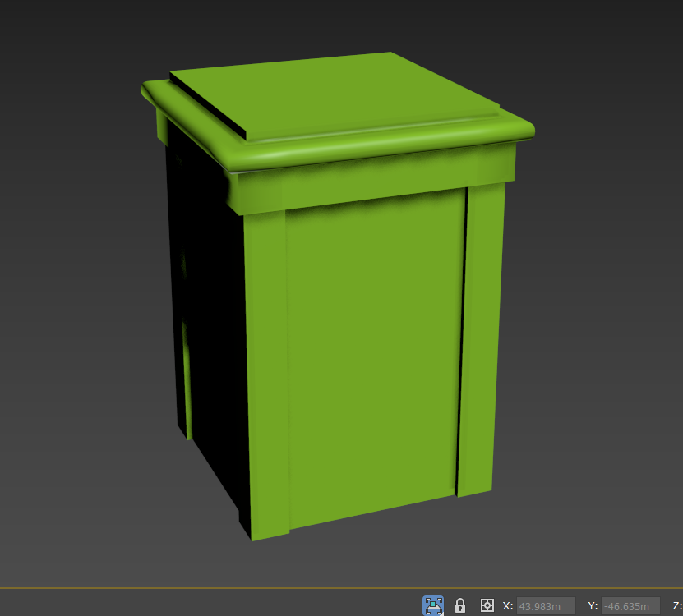This screenshot has width=683, height=616.
Task: Toggle Absolute/Offset transform type-in mode icon
Action: pyautogui.click(x=487, y=605)
